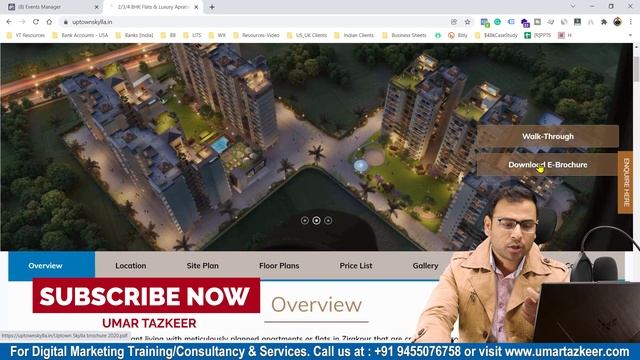Click the install/share icon in address bar
The image size is (640, 360).
coord(454,22)
